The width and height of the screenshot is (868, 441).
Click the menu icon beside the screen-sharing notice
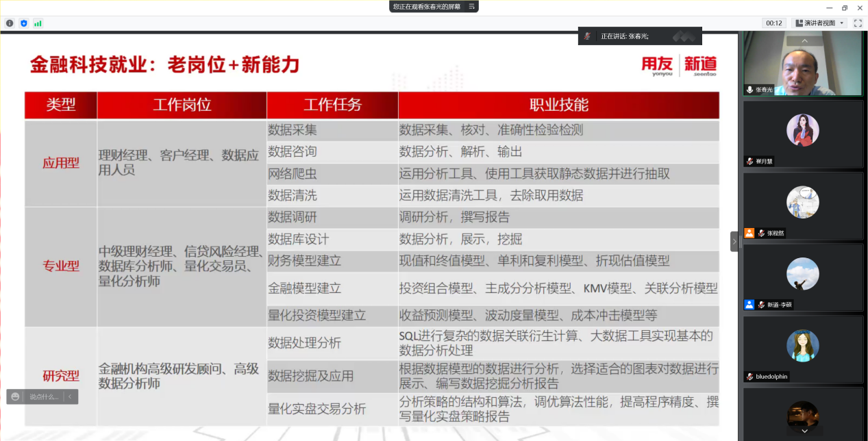coord(471,6)
